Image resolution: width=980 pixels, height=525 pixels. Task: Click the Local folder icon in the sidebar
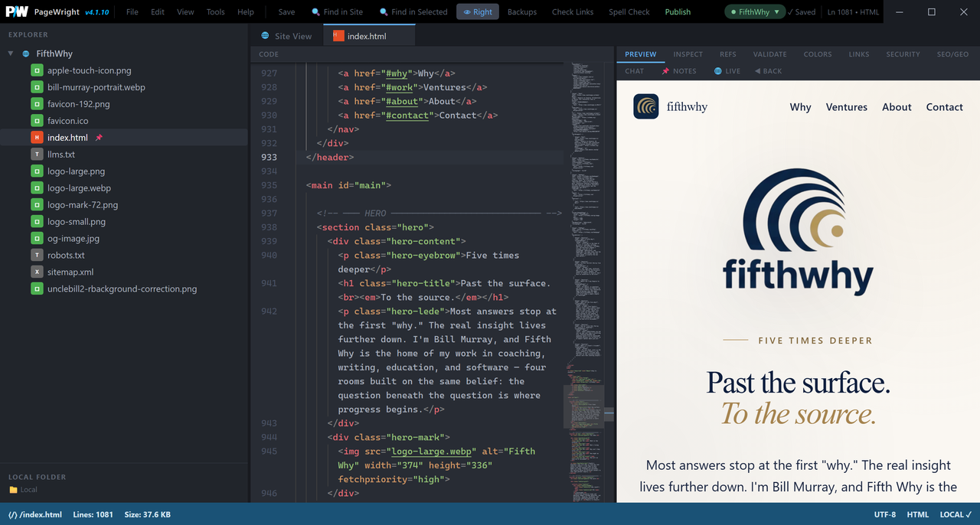13,490
